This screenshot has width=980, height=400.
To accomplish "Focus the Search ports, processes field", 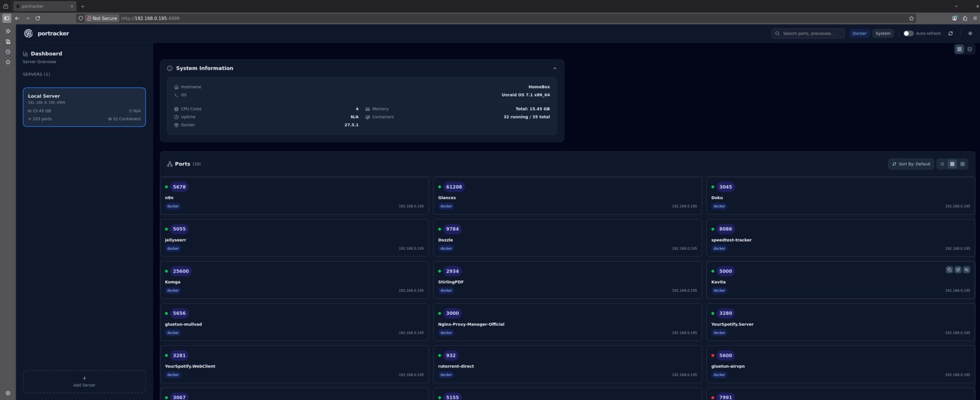I will [808, 33].
